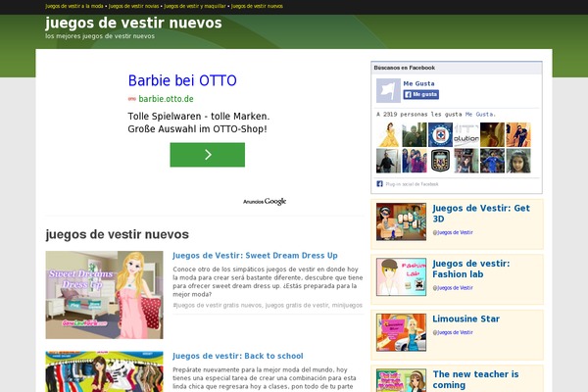Open 'Juegos de Vestir: Sweet Dream Dress Up' title

tap(255, 256)
